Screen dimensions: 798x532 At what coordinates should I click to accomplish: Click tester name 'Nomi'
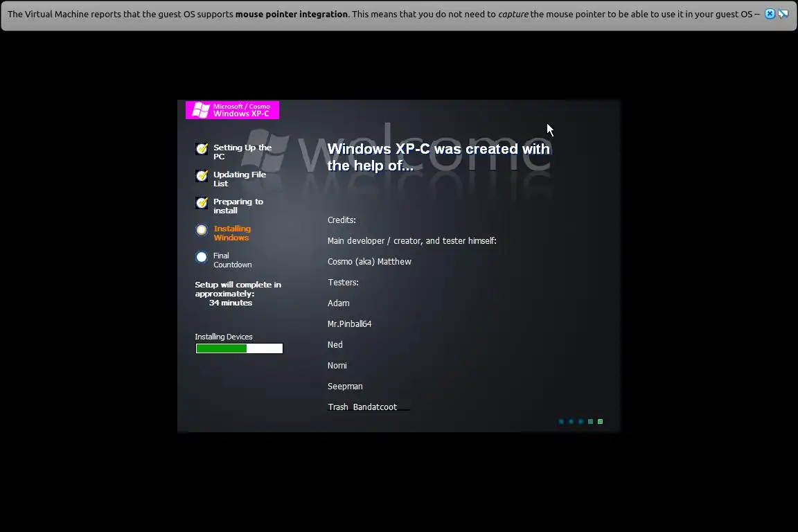tap(337, 366)
